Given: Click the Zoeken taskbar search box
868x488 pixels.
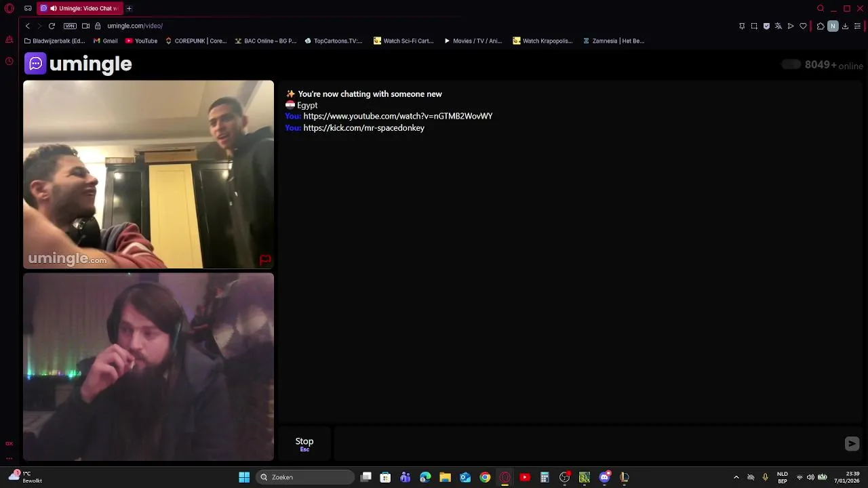Looking at the screenshot, I should click(x=305, y=477).
